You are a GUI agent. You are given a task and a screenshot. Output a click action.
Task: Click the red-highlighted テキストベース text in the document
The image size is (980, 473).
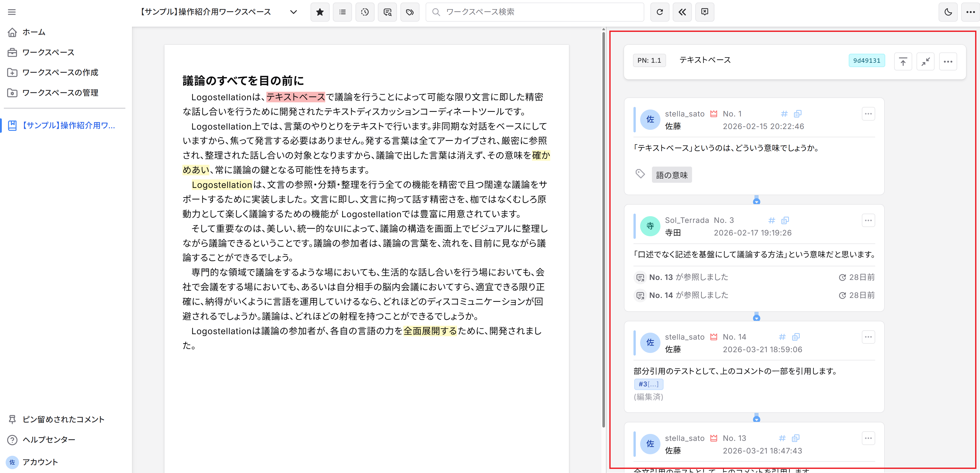point(296,97)
